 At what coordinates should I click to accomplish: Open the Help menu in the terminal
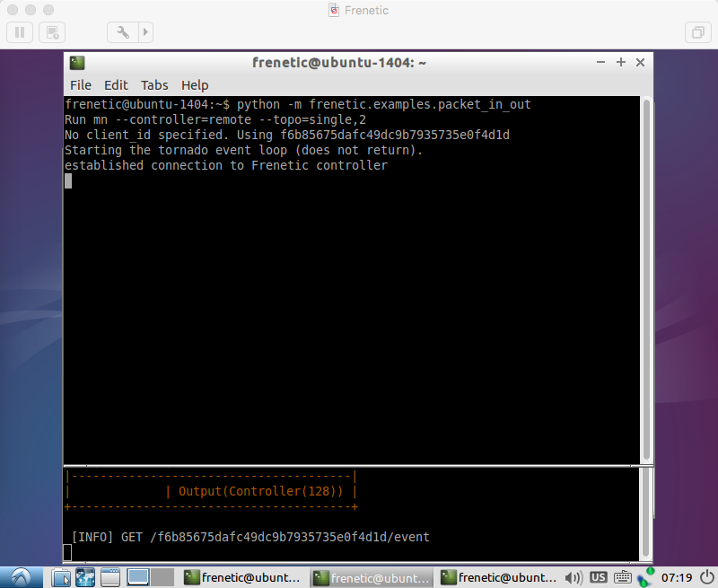pyautogui.click(x=195, y=85)
